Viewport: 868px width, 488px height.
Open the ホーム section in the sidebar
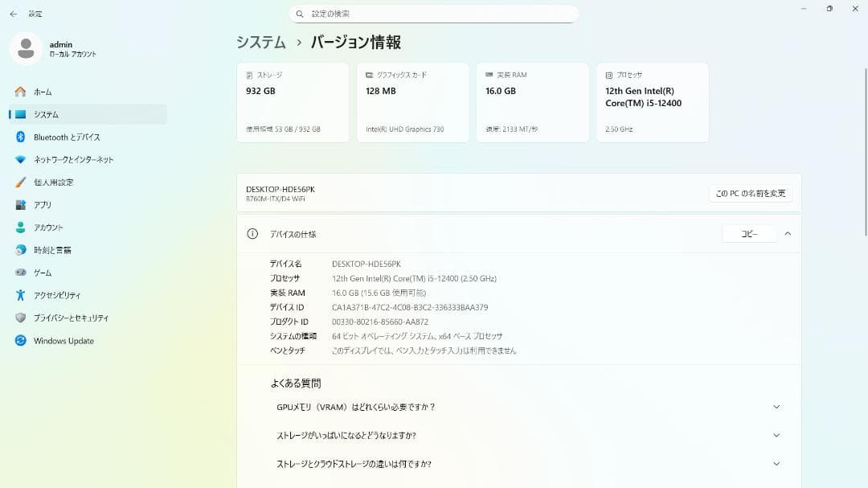48,92
